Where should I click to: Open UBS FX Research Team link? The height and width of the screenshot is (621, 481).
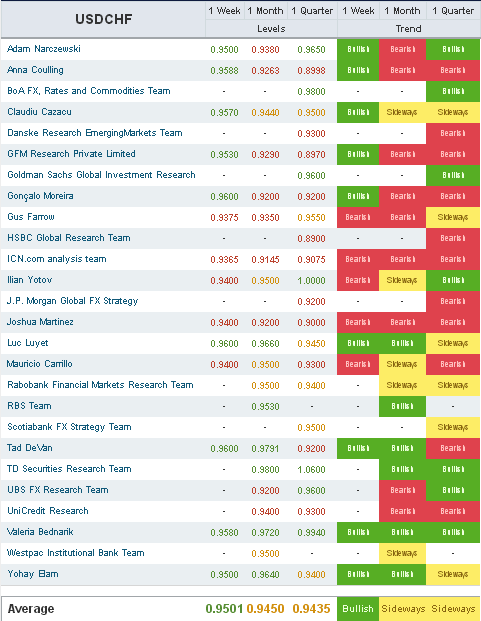[x=58, y=490]
